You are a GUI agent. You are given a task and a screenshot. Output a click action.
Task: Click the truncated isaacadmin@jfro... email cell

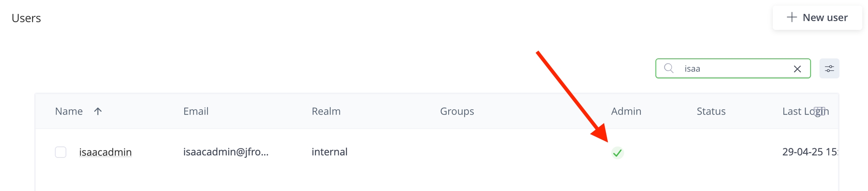tap(226, 152)
